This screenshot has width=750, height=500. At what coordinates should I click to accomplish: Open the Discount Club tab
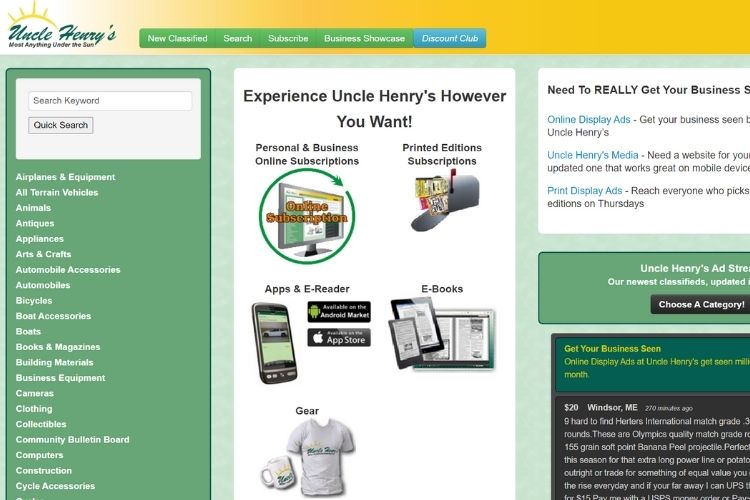[x=450, y=38]
